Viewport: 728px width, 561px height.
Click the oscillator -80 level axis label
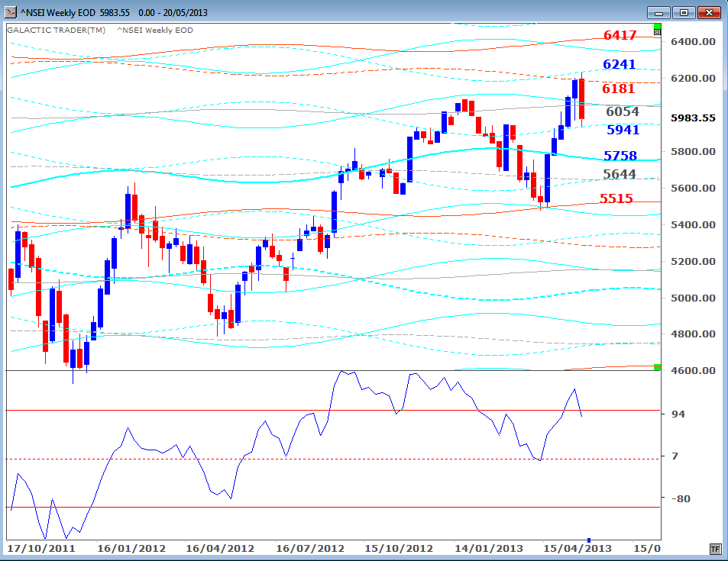[x=681, y=499]
